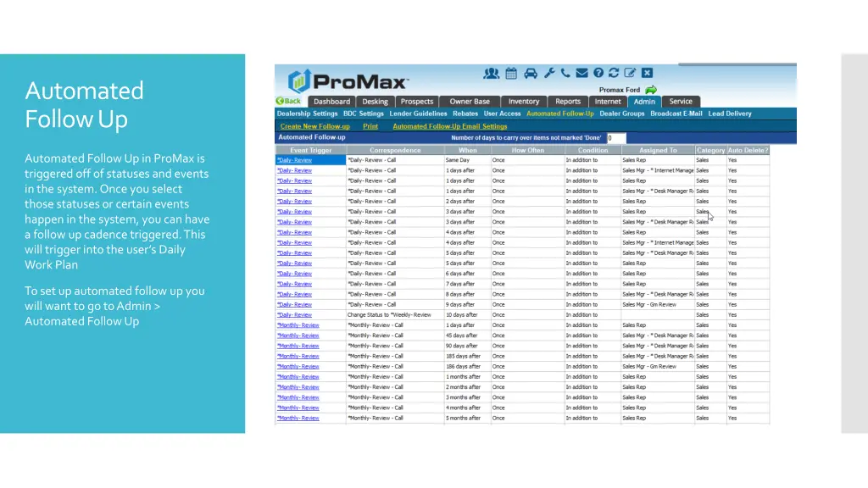This screenshot has height=488, width=868.
Task: Open Daily-Review link in 8 days after row
Action: pos(294,294)
